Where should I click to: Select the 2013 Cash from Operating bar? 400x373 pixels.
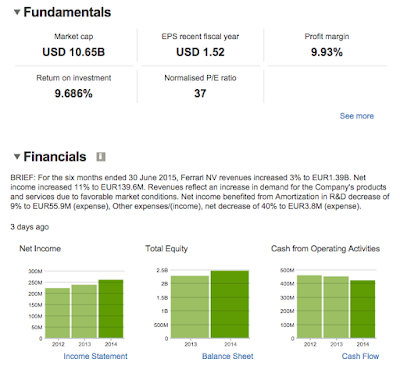pos(336,307)
